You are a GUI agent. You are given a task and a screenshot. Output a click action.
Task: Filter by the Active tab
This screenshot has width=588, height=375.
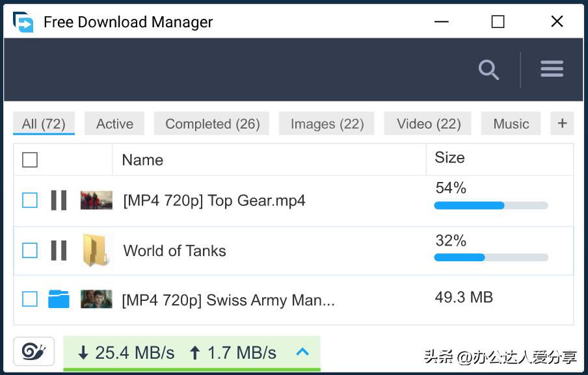(x=114, y=124)
